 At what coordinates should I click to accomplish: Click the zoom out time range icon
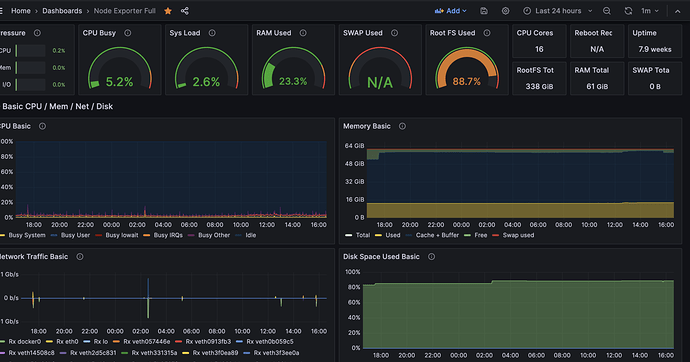(607, 11)
